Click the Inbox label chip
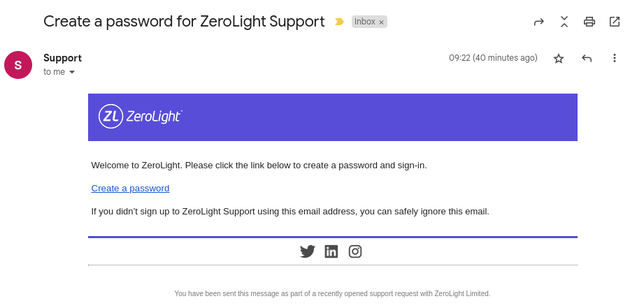Viewport: 644px width, 308px height. [x=365, y=22]
